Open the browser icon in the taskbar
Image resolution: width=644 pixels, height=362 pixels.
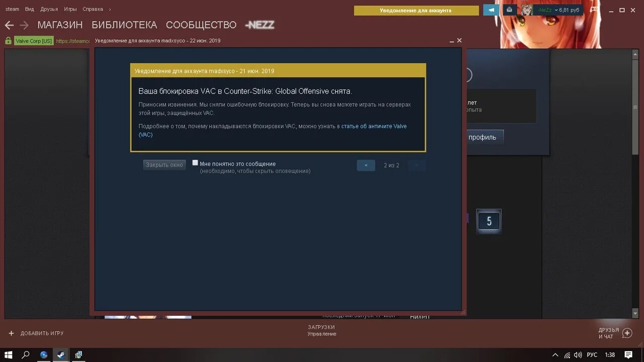(x=44, y=355)
